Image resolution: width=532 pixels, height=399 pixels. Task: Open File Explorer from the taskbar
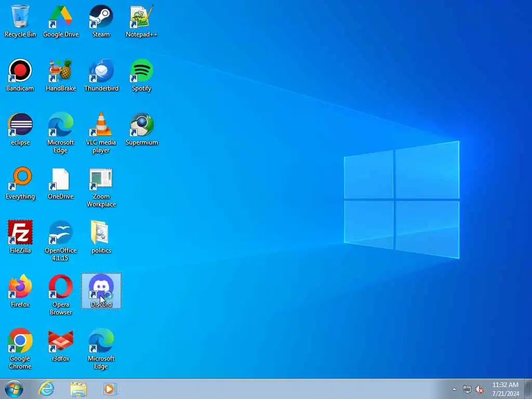click(79, 389)
